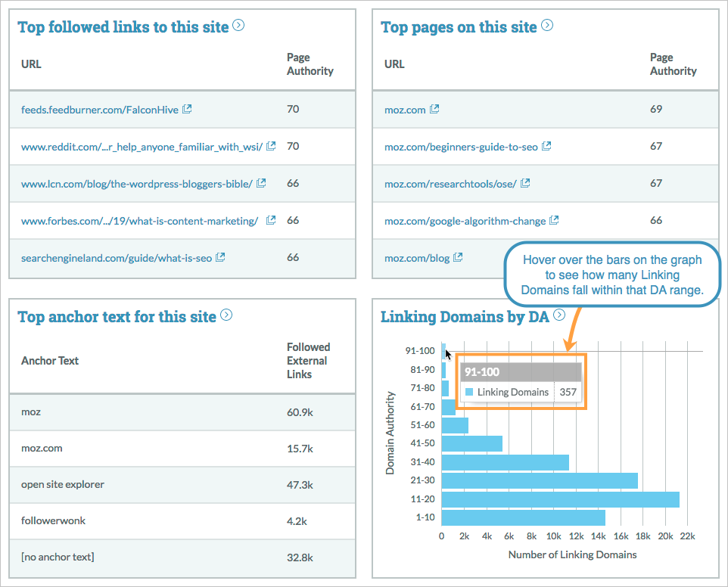Click the 'moz.com' anchor text entry
The width and height of the screenshot is (728, 587).
point(42,449)
